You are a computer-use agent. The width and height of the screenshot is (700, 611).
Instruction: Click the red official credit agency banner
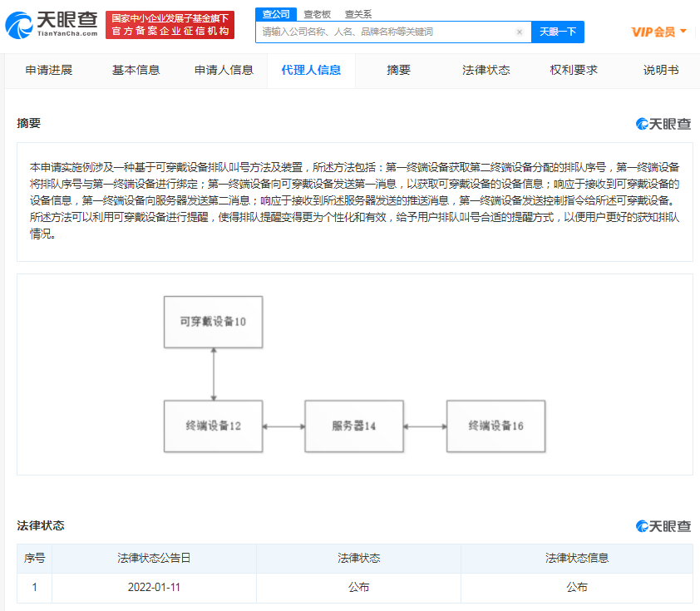tap(170, 25)
